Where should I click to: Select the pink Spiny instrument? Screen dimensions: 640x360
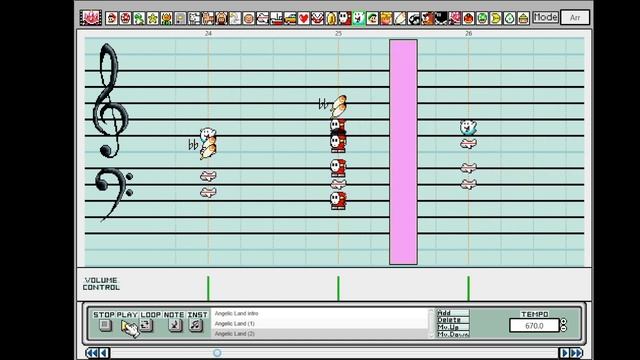pos(455,18)
